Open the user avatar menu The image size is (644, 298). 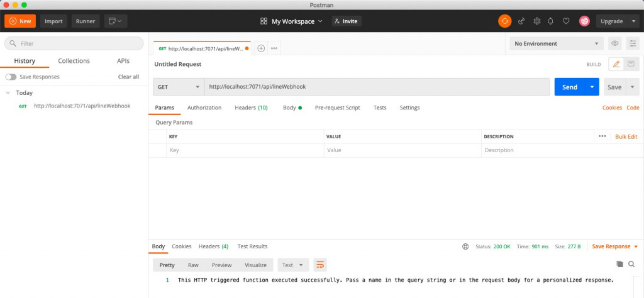click(x=584, y=21)
